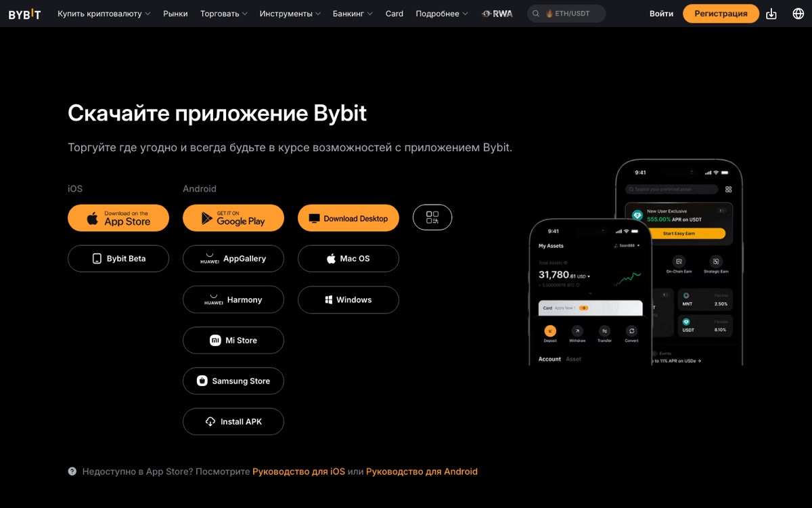Show the QR code download button

432,217
